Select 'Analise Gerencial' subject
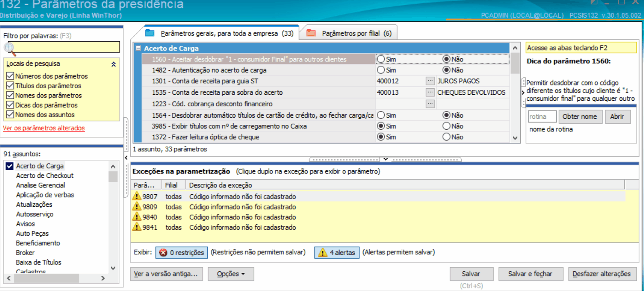The width and height of the screenshot is (644, 291). (41, 185)
